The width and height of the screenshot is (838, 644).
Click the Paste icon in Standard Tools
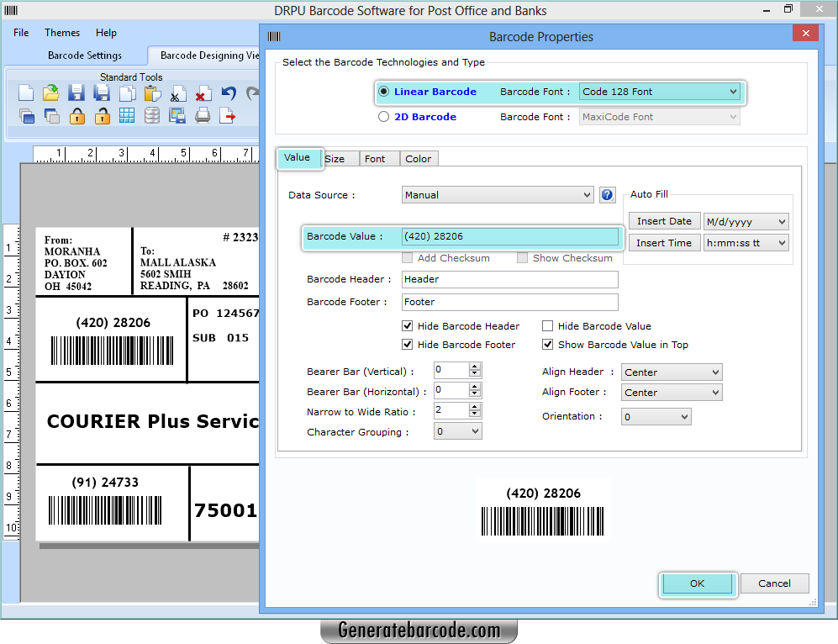click(x=152, y=92)
